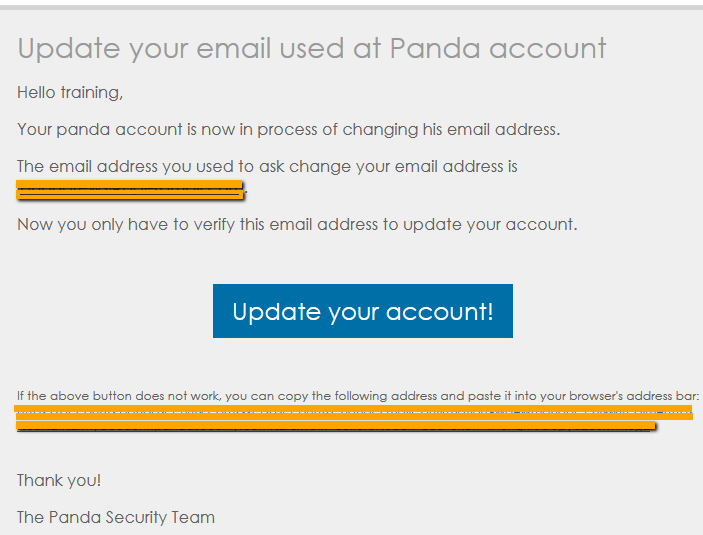The height and width of the screenshot is (535, 703).
Task: Click the blue Update your account! button
Action: click(x=363, y=311)
